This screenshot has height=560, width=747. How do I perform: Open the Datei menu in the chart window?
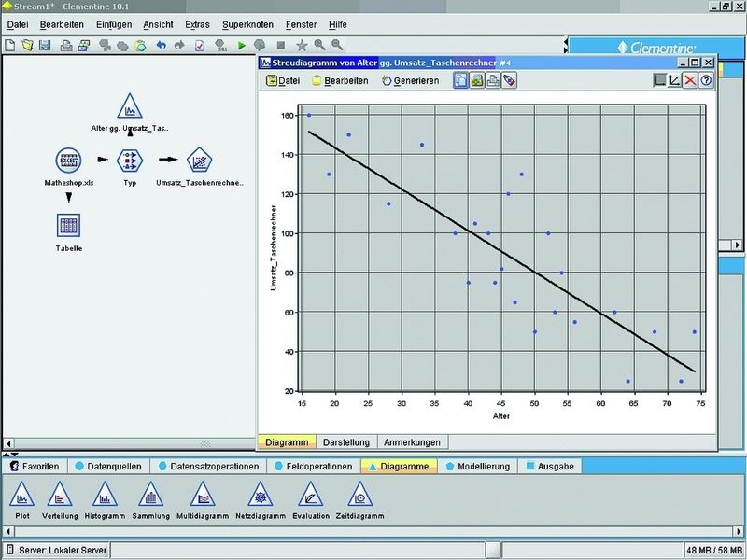tap(283, 81)
